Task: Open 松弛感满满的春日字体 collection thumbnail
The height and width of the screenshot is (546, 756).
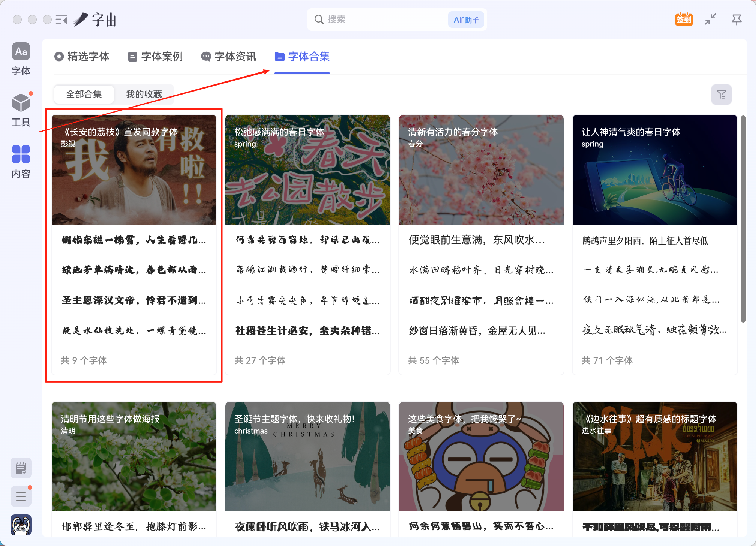Action: [x=307, y=169]
